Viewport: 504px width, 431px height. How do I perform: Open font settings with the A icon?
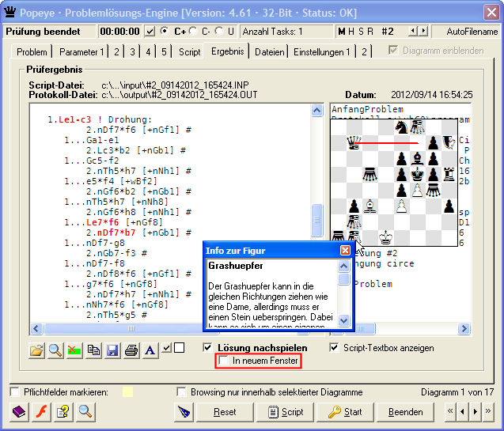click(150, 350)
